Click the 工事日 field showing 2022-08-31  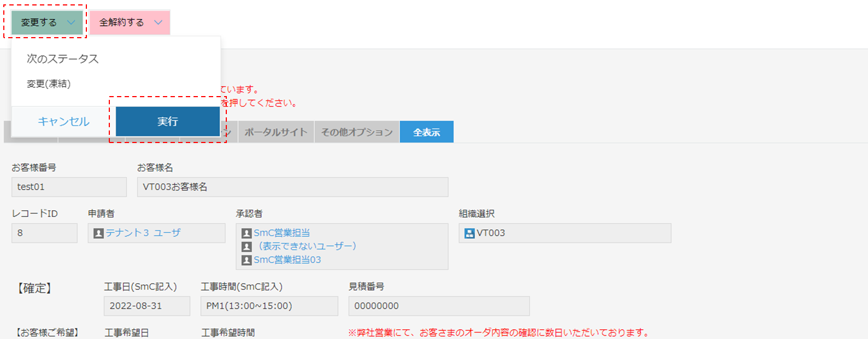(147, 306)
